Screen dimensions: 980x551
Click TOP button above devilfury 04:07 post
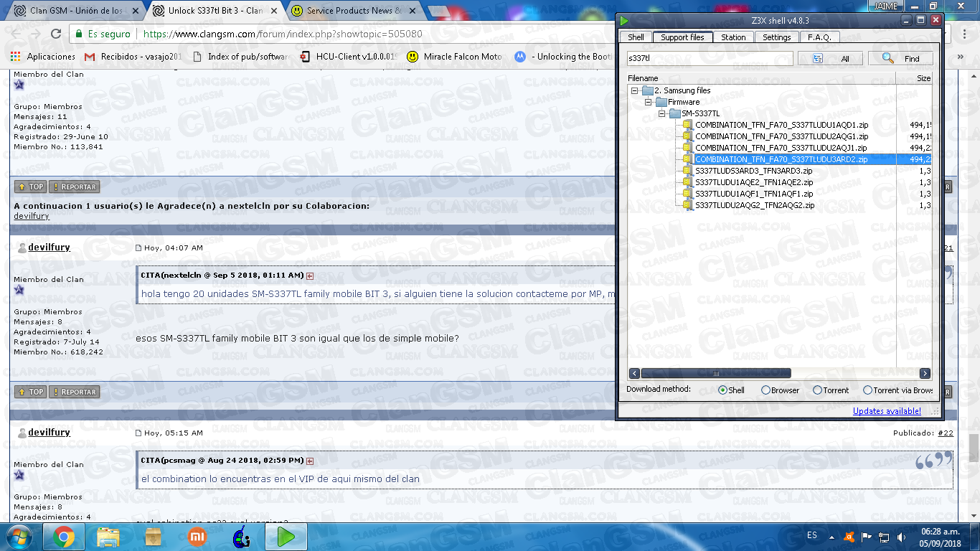[x=30, y=187]
